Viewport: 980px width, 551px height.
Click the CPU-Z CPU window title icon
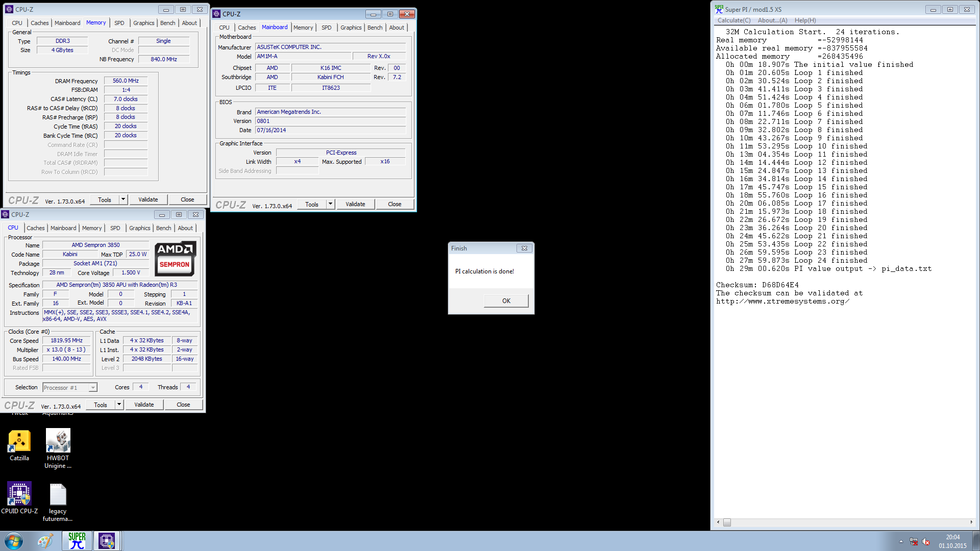tap(6, 214)
